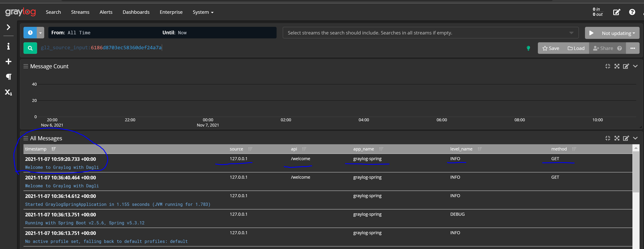
Task: Open the Search menu
Action: click(53, 12)
